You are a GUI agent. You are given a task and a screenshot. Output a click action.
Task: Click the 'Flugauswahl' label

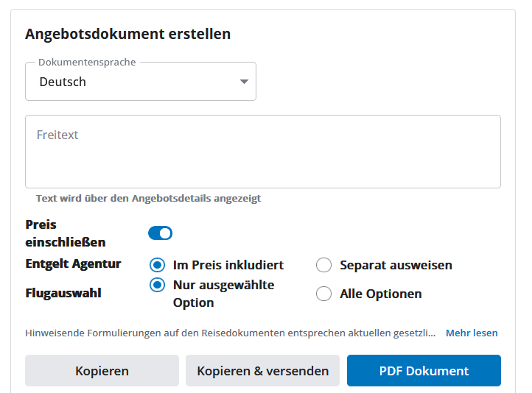tap(63, 293)
